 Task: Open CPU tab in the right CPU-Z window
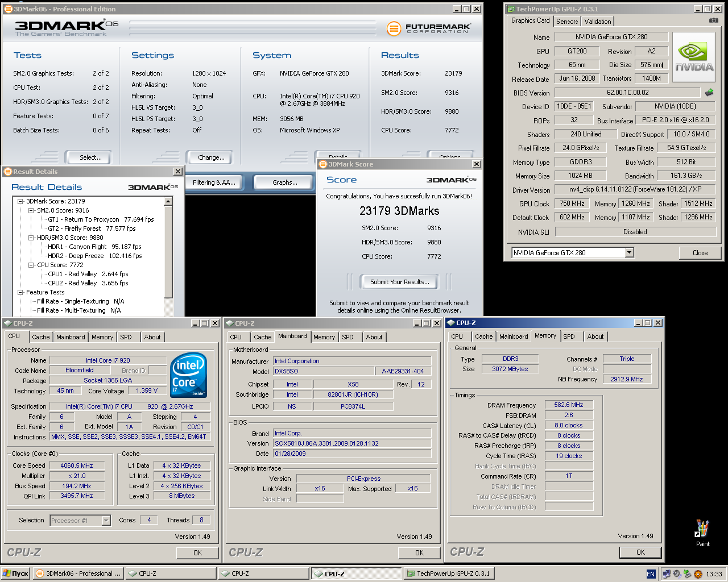point(457,336)
